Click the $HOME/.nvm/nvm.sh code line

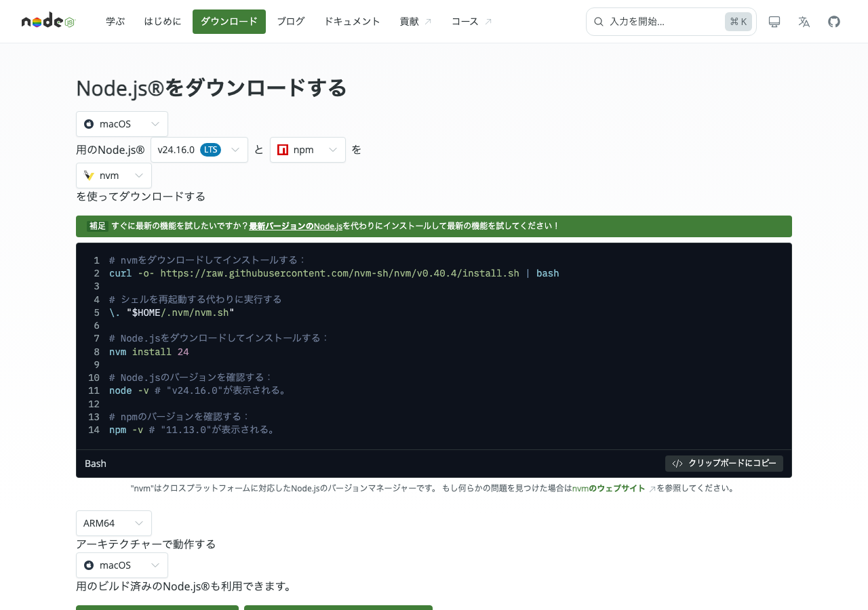click(x=172, y=312)
